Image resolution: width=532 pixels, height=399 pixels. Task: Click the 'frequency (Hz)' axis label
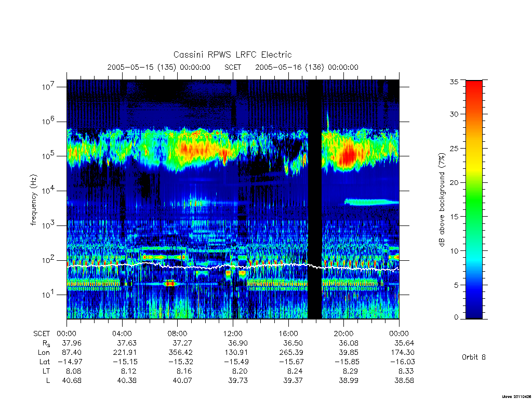33,200
